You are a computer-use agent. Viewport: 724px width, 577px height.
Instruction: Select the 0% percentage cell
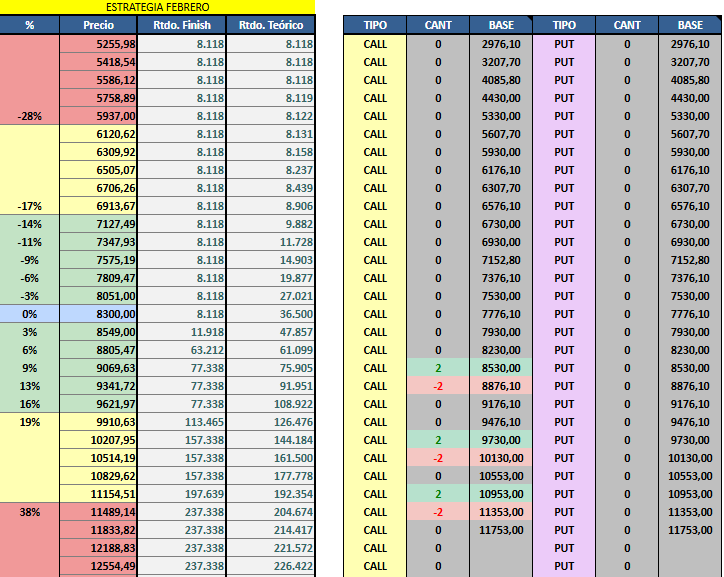click(30, 314)
